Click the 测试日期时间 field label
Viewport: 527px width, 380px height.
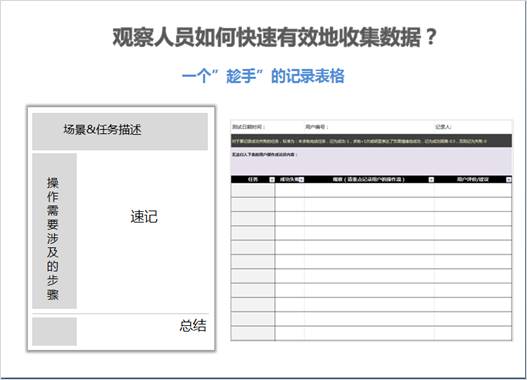pyautogui.click(x=248, y=127)
